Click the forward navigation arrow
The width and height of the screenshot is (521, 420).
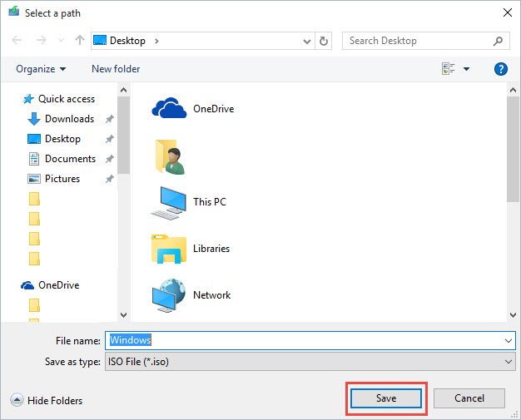(x=42, y=41)
